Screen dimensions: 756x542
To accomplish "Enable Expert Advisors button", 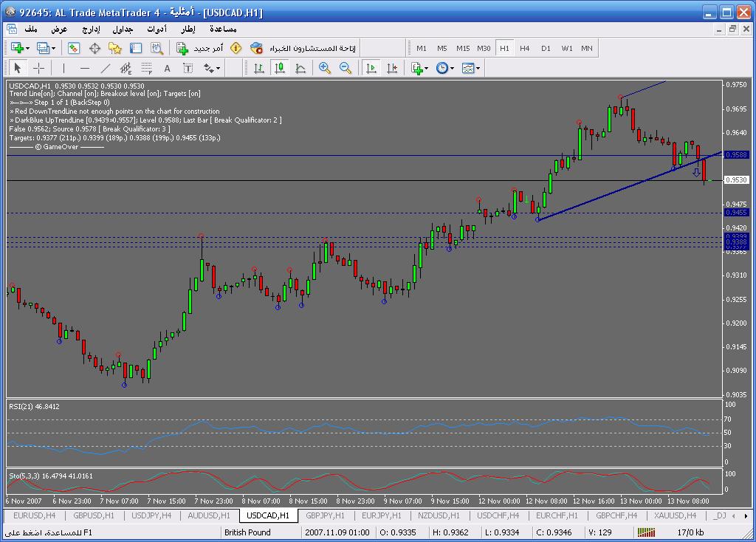I will tap(303, 48).
